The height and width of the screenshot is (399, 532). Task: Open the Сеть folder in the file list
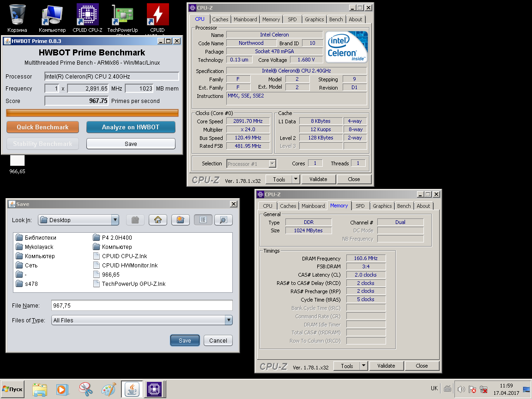pyautogui.click(x=27, y=266)
